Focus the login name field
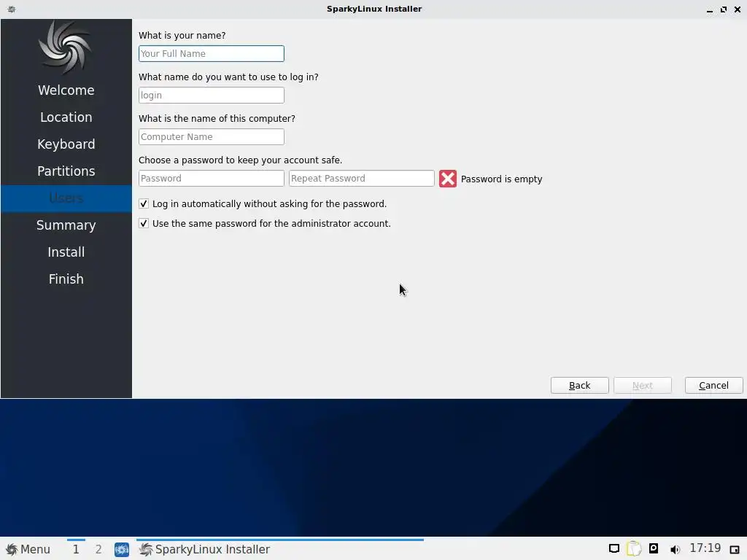Image resolution: width=747 pixels, height=560 pixels. (x=211, y=96)
